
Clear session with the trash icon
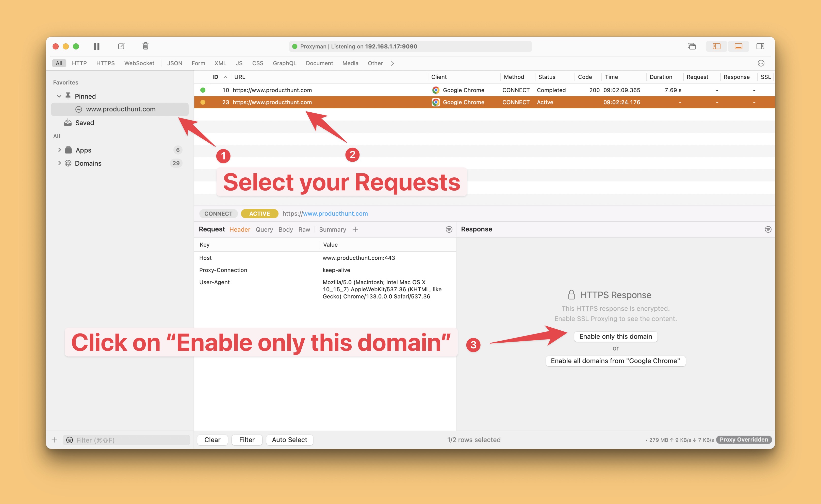(145, 46)
